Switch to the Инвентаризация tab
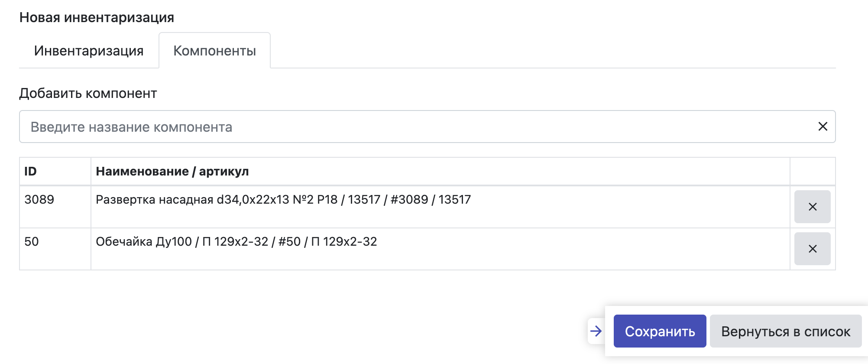The width and height of the screenshot is (868, 364). tap(89, 51)
